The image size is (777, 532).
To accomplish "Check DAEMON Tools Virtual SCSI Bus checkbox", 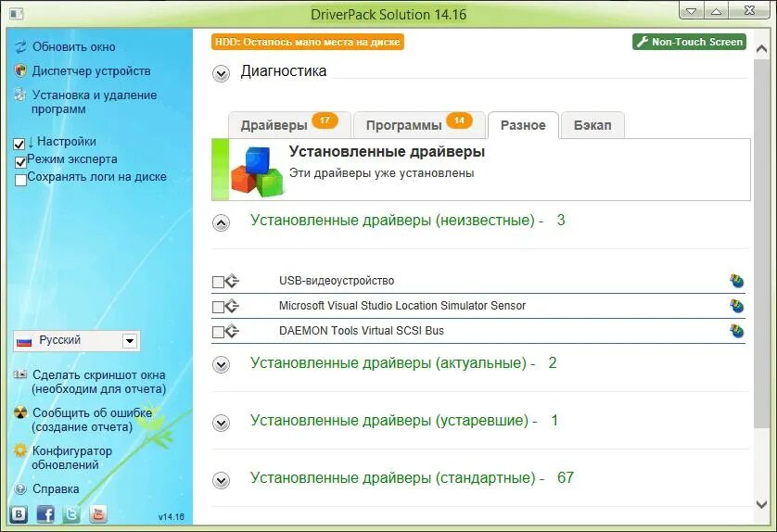I will point(218,332).
